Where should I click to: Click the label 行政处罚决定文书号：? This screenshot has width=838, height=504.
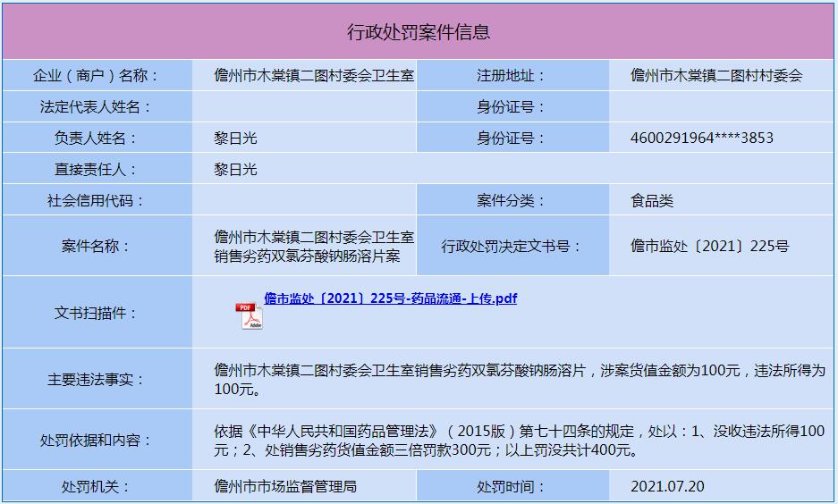(x=512, y=246)
